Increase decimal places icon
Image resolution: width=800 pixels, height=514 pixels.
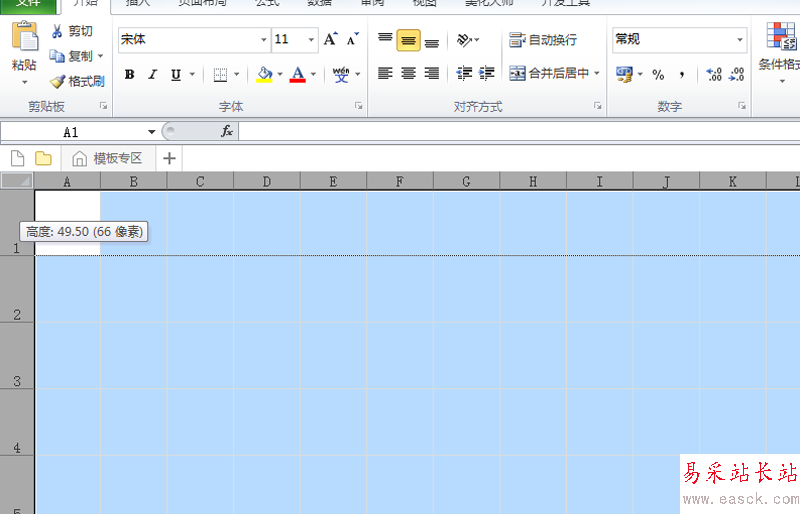[x=714, y=75]
